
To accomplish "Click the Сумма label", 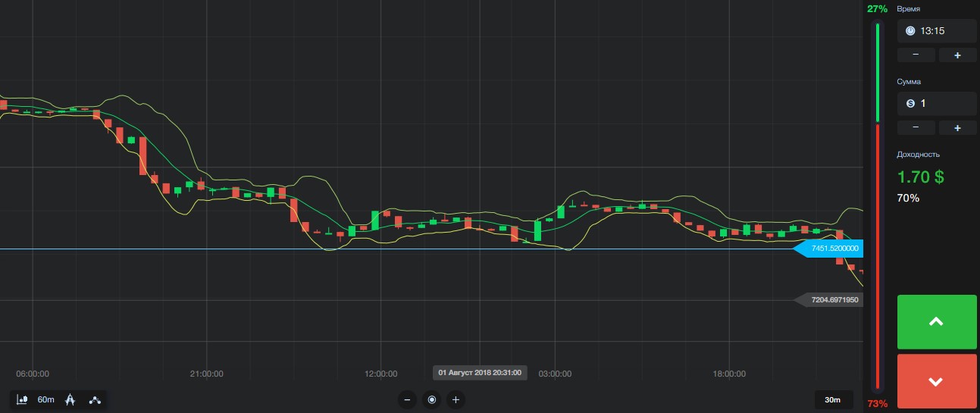I will pyautogui.click(x=910, y=81).
